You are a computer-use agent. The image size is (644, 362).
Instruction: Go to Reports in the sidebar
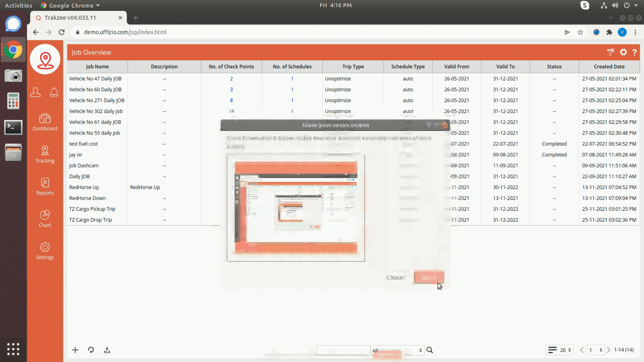tap(45, 187)
